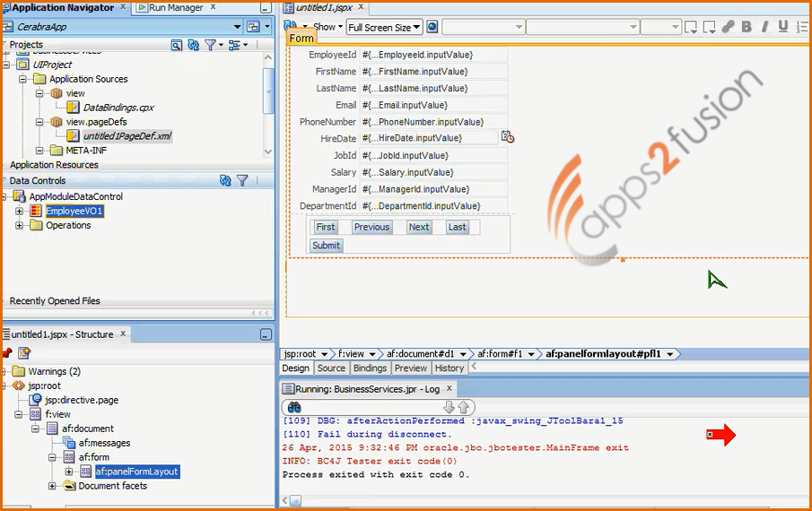Viewport: 812px width, 511px height.
Task: Click the Submit button in form
Action: click(326, 246)
